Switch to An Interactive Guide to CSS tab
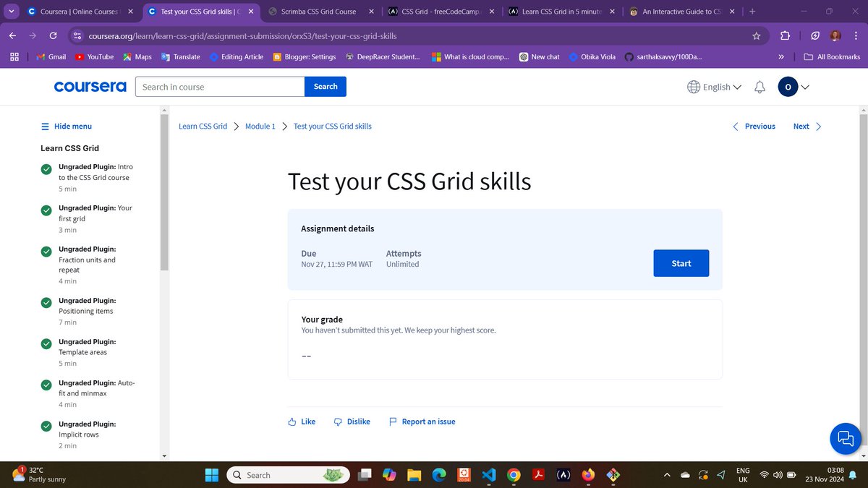Viewport: 868px width, 488px height. click(x=682, y=12)
